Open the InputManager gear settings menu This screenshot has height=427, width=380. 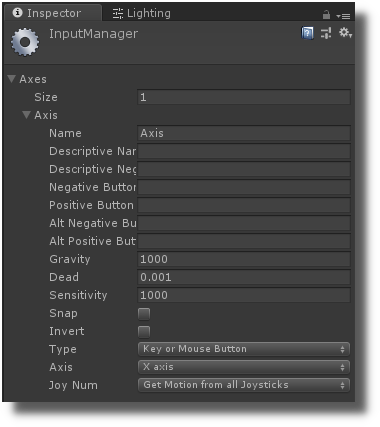(345, 33)
